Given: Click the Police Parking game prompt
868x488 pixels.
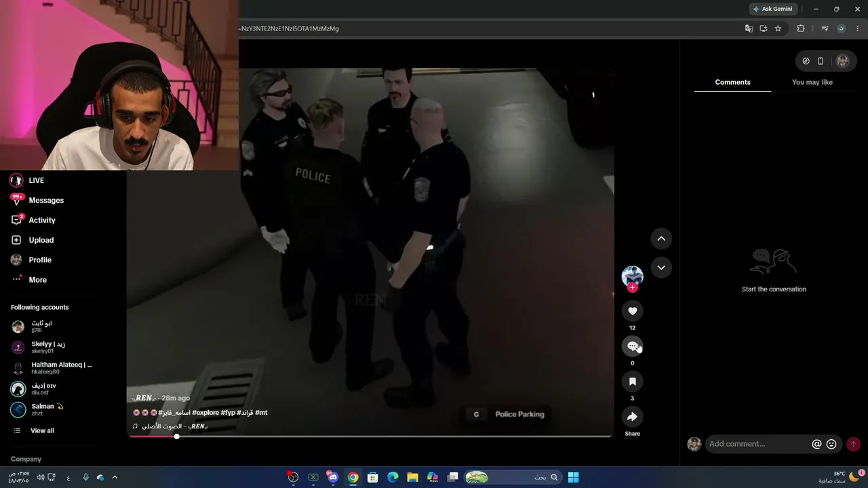Looking at the screenshot, I should [x=510, y=414].
